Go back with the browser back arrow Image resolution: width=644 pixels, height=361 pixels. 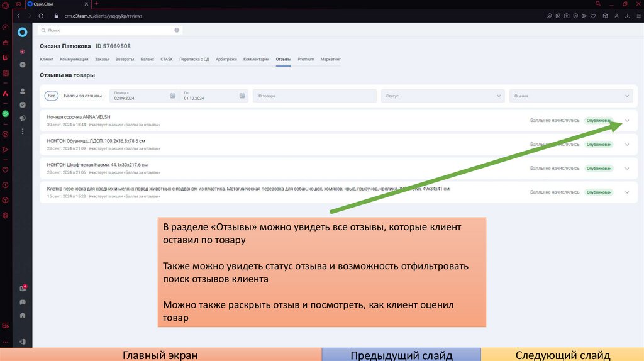tap(18, 16)
